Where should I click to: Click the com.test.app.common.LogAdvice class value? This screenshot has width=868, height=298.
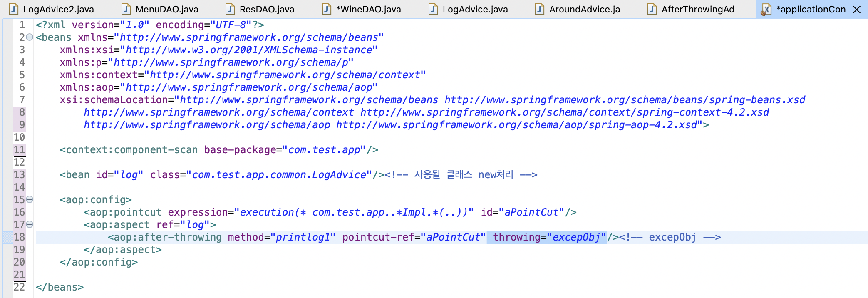[x=279, y=175]
